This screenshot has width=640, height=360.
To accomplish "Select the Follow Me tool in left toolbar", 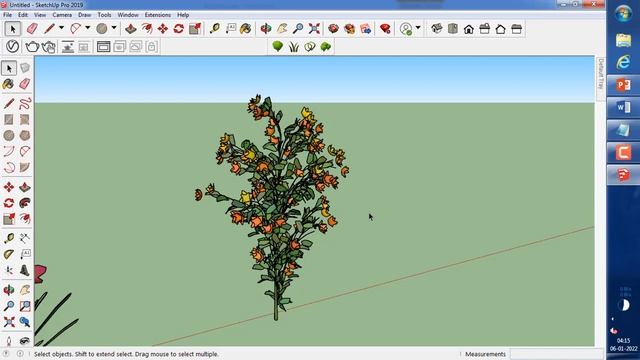I will (x=25, y=203).
